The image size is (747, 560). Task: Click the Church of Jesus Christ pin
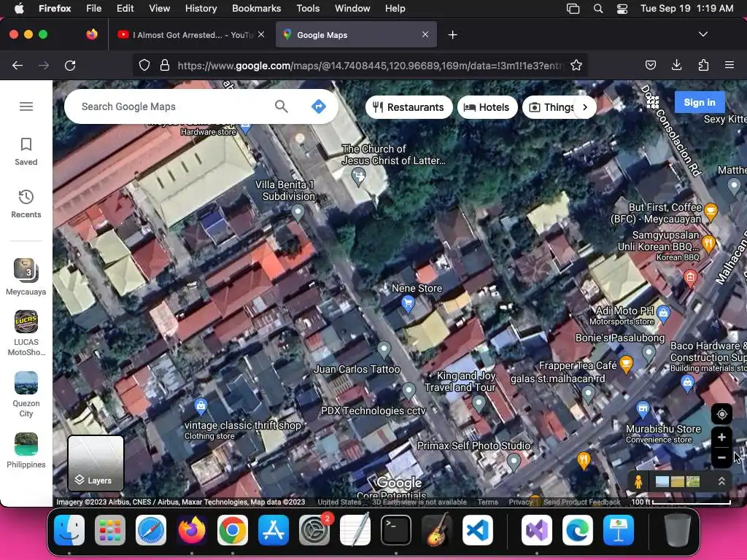(358, 176)
